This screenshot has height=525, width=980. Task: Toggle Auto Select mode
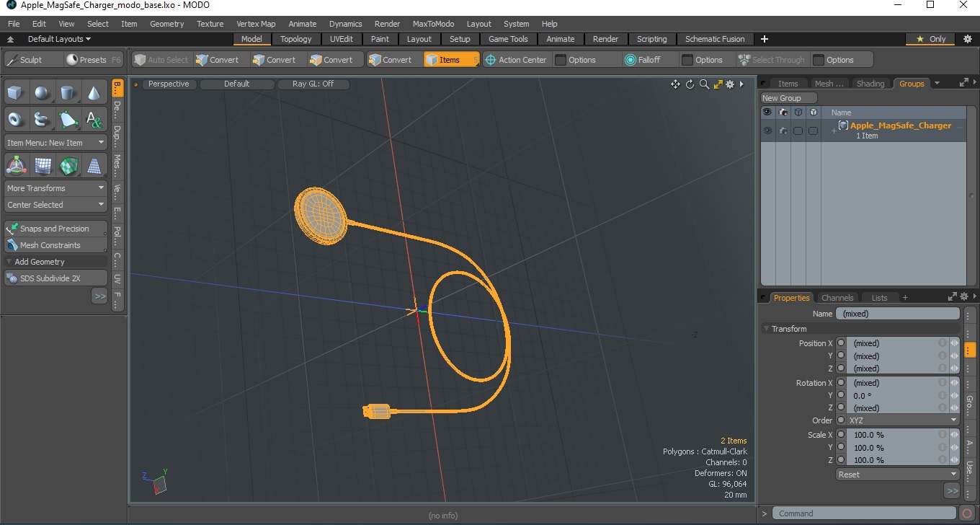(x=161, y=60)
